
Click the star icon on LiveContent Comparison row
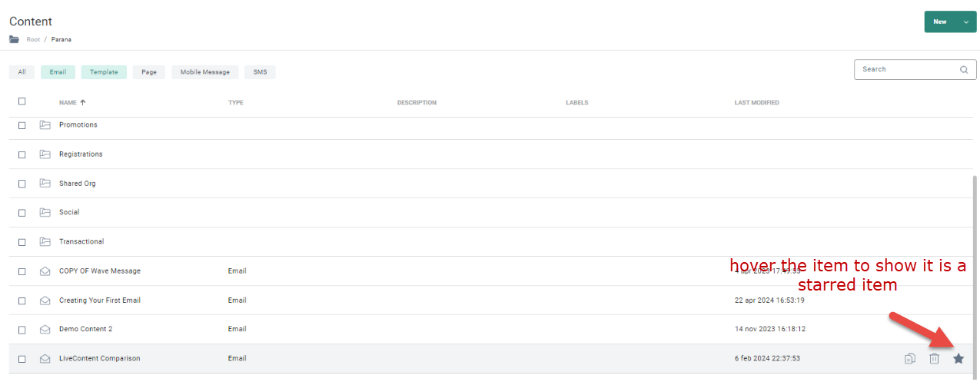[958, 358]
